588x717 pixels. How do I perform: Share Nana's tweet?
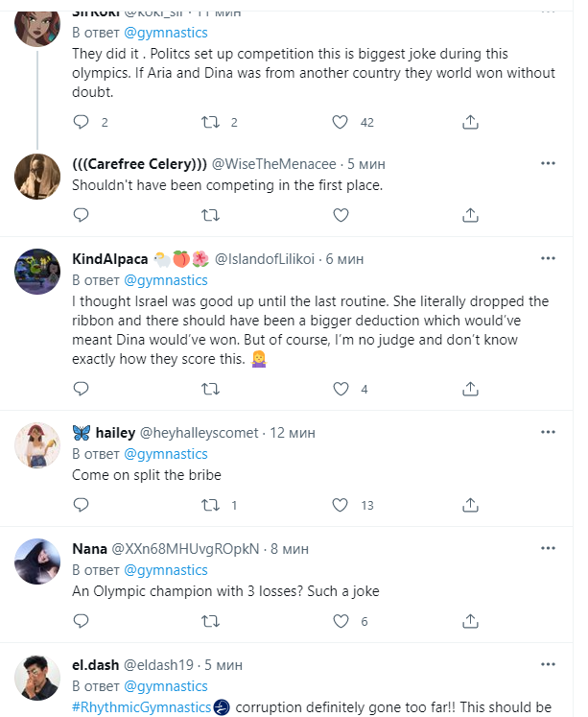point(470,621)
